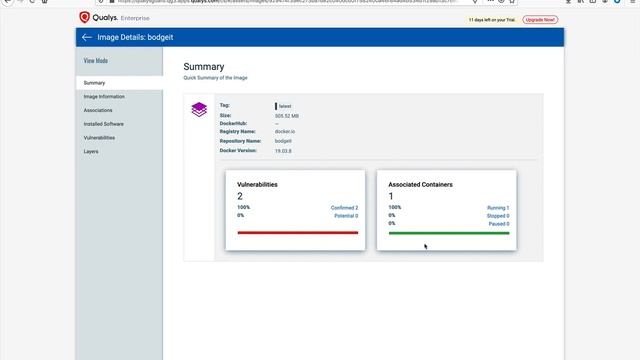
Task: Click the purple image layers icon
Action: tap(199, 109)
